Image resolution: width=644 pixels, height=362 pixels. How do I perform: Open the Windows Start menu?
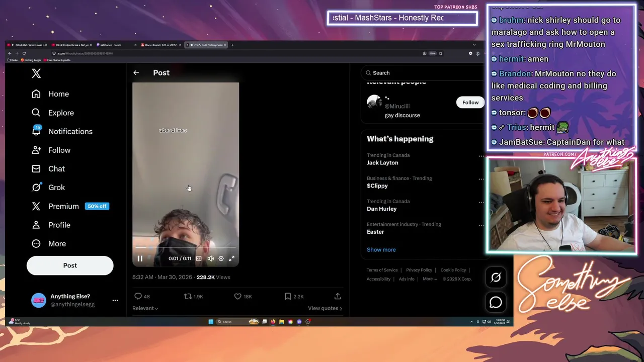[211, 322]
